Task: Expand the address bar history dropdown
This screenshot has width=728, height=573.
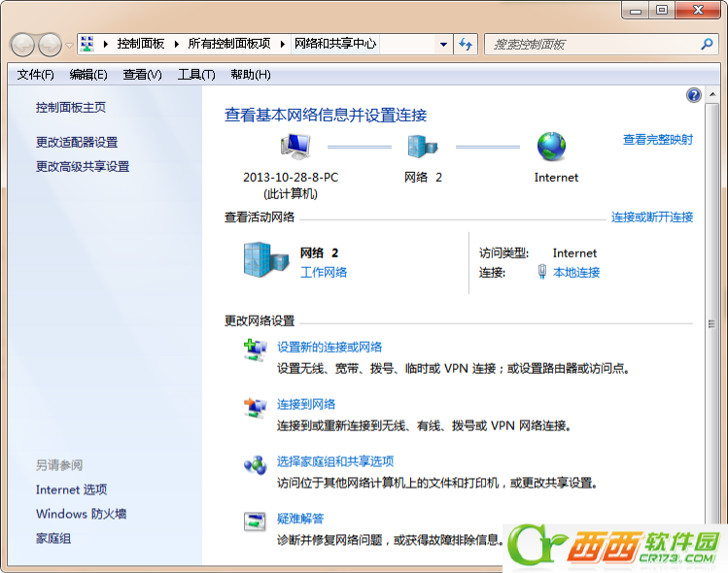Action: (x=443, y=45)
